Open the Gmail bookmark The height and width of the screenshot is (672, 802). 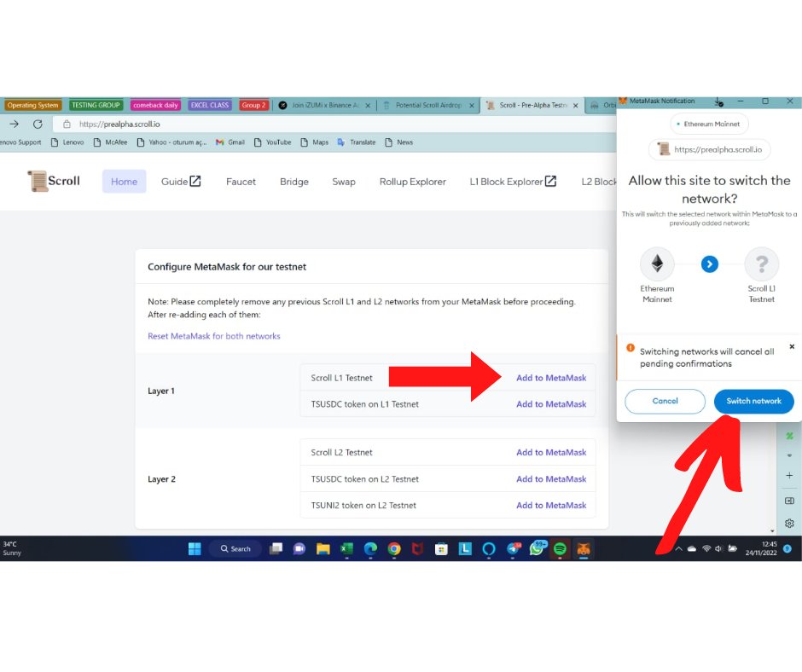pos(230,142)
